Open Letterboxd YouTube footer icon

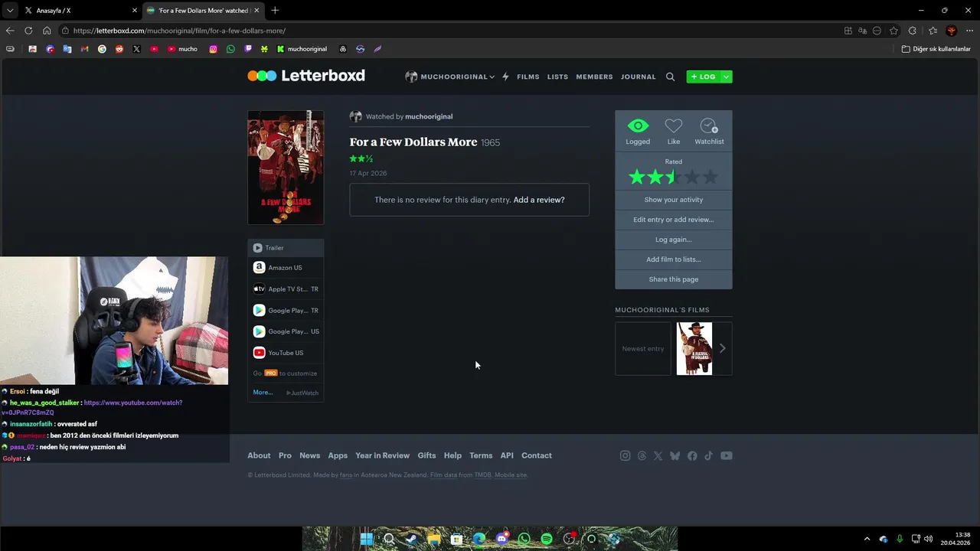click(727, 455)
